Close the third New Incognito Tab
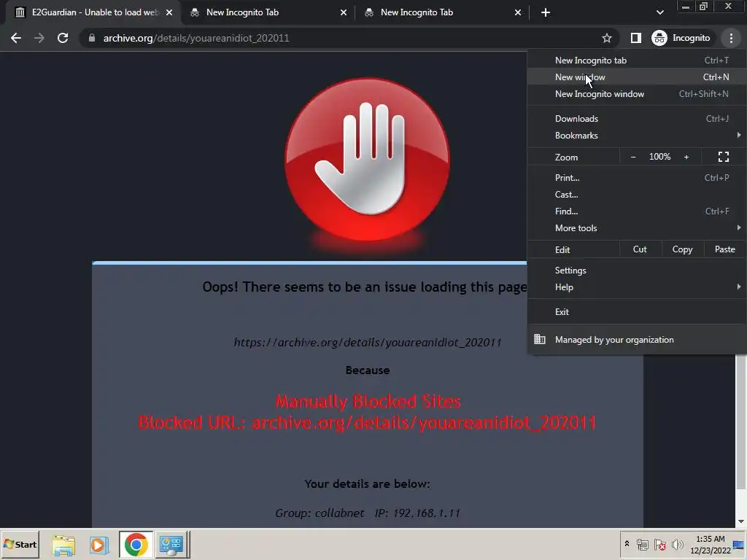Image resolution: width=747 pixels, height=560 pixels. (x=518, y=12)
